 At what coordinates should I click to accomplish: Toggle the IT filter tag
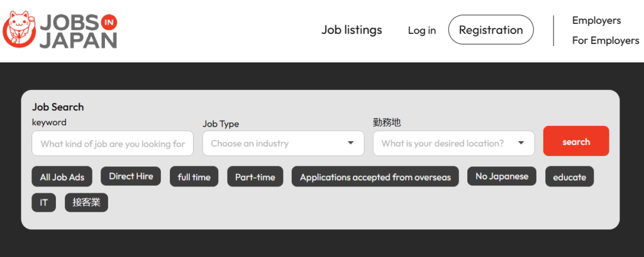click(43, 203)
